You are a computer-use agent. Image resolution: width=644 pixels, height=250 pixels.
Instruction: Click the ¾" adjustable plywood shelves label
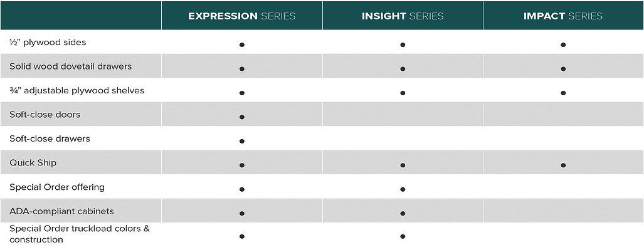(77, 90)
